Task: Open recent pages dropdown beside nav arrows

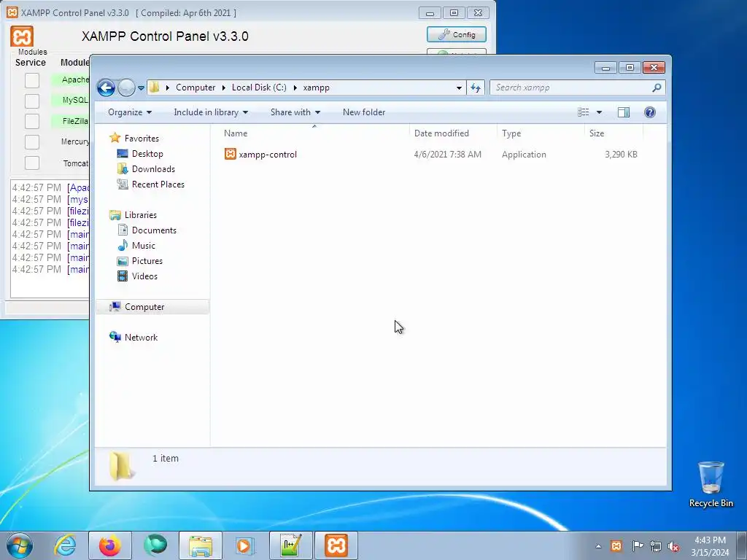Action: [x=141, y=88]
